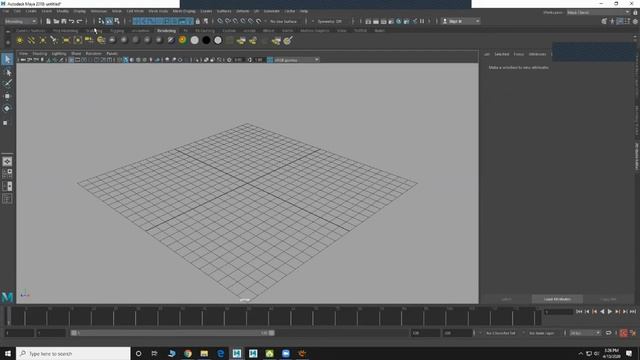Jump to end of playback range
Image resolution: width=640 pixels, height=360 pixels.
pyautogui.click(x=633, y=311)
